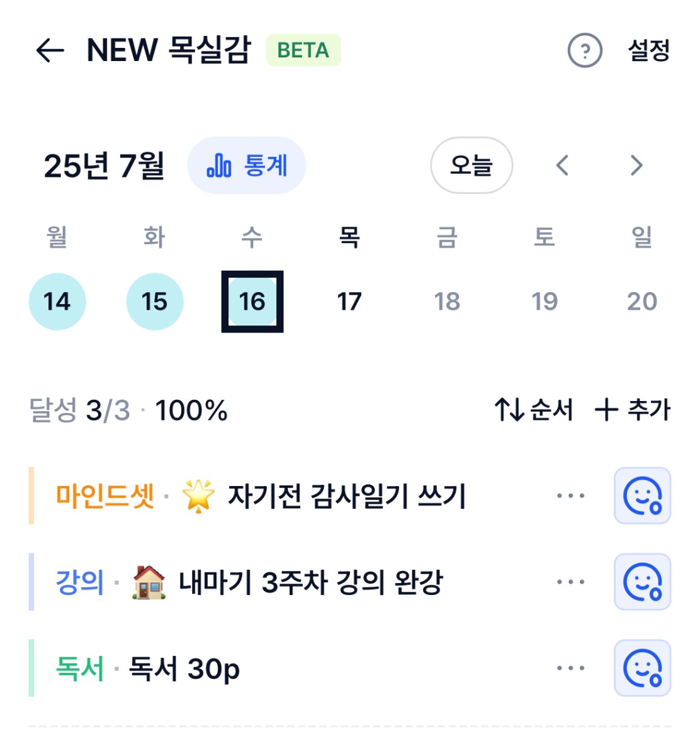700x753 pixels.
Task: Select date 17 Thursday
Action: tap(349, 302)
